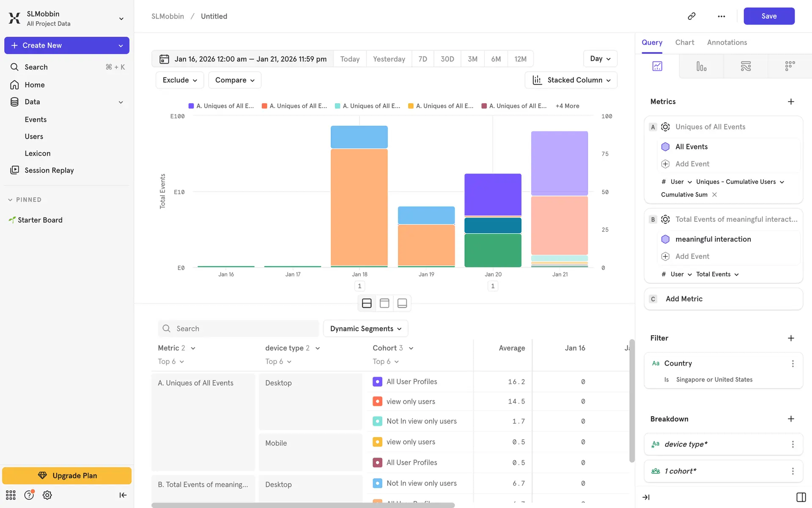Switch to the Annotations tab

tap(727, 42)
